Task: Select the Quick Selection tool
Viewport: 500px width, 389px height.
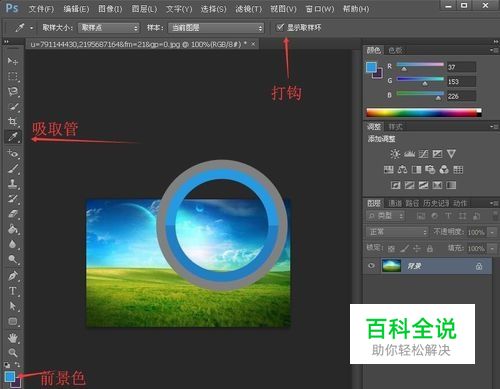Action: 13,107
